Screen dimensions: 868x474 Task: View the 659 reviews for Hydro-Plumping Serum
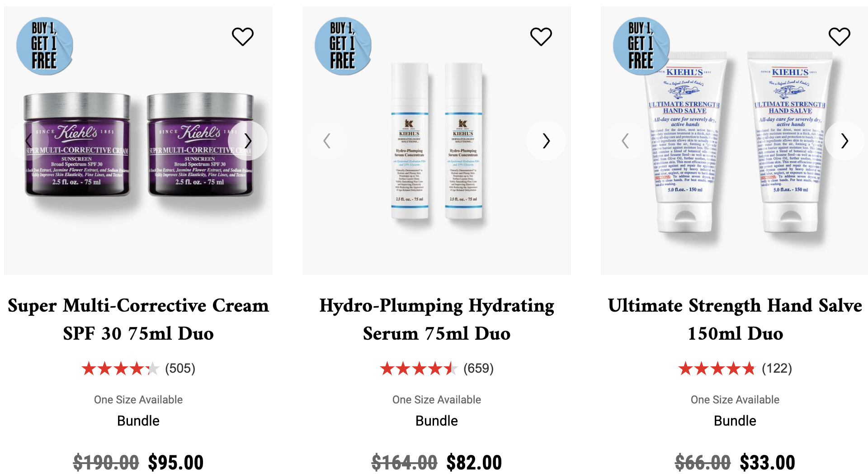pyautogui.click(x=437, y=369)
